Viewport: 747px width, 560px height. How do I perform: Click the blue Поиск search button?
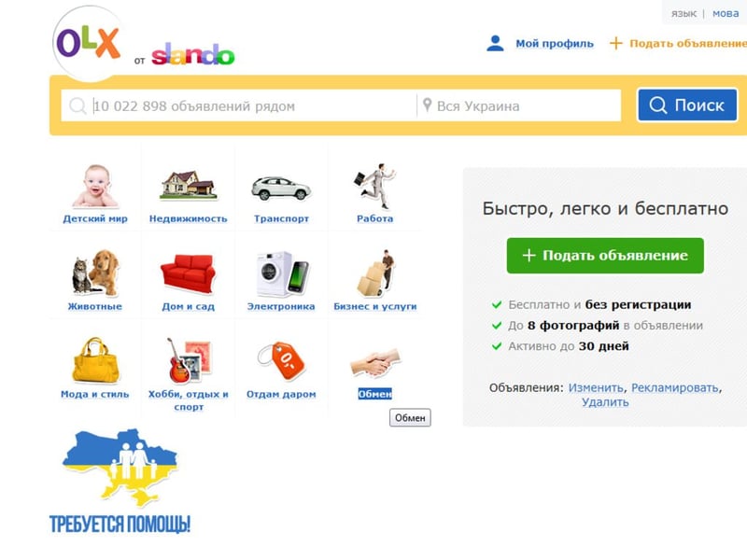(687, 105)
